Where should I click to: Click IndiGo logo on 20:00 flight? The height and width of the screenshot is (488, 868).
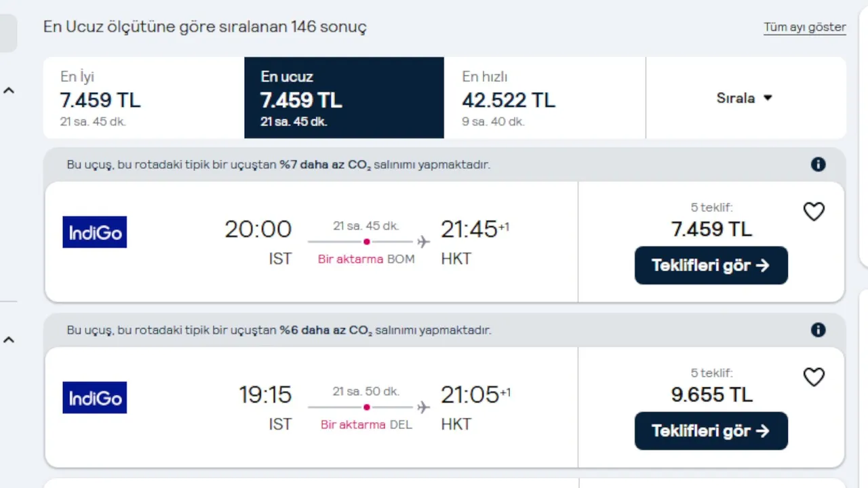click(x=95, y=232)
